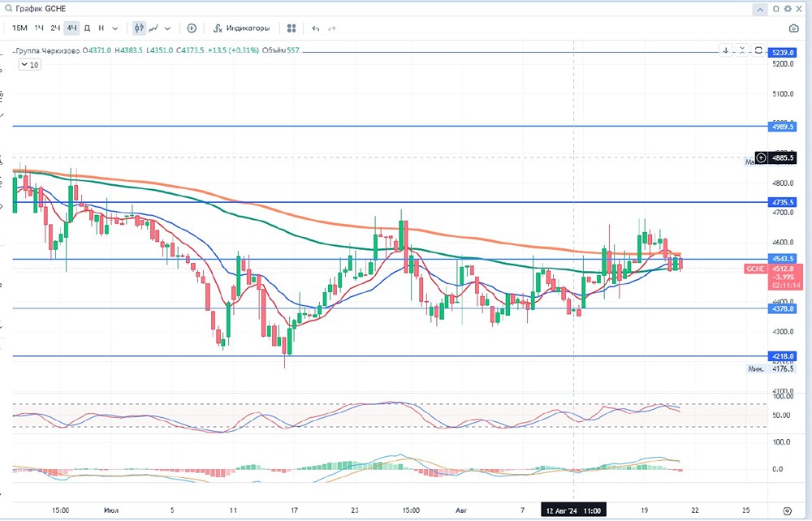Screen dimensions: 812x521
Task: Switch to the 1Ч timeframe
Action: tap(39, 28)
